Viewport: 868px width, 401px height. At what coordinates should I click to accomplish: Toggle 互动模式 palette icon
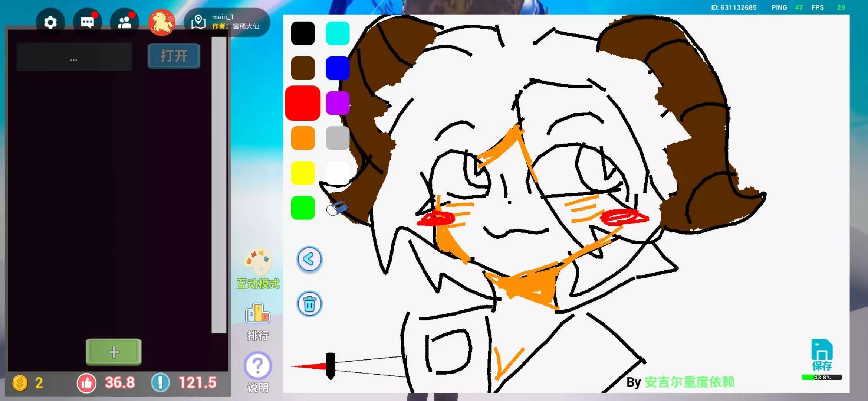(x=258, y=262)
